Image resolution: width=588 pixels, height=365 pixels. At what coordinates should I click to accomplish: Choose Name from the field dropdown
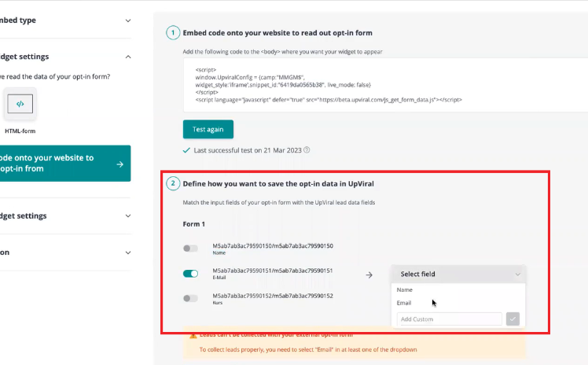[x=405, y=289]
